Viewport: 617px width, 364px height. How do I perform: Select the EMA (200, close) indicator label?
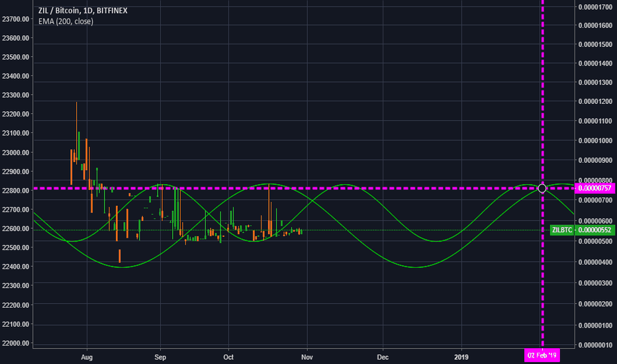66,21
